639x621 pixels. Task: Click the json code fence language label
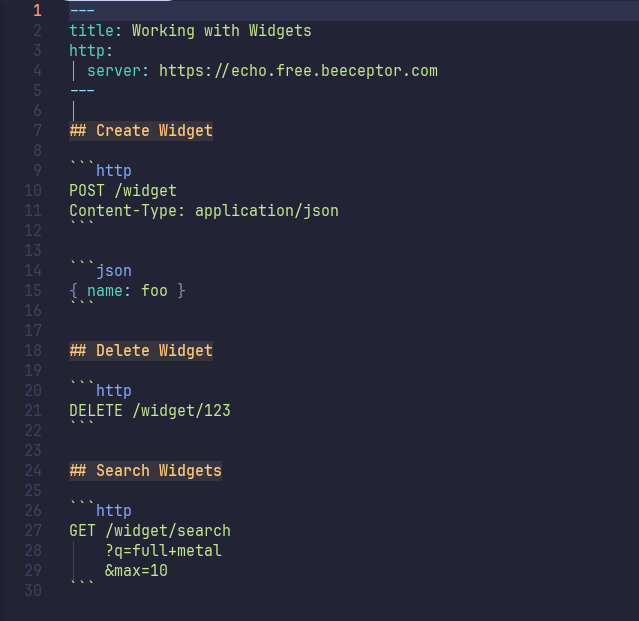pyautogui.click(x=114, y=271)
